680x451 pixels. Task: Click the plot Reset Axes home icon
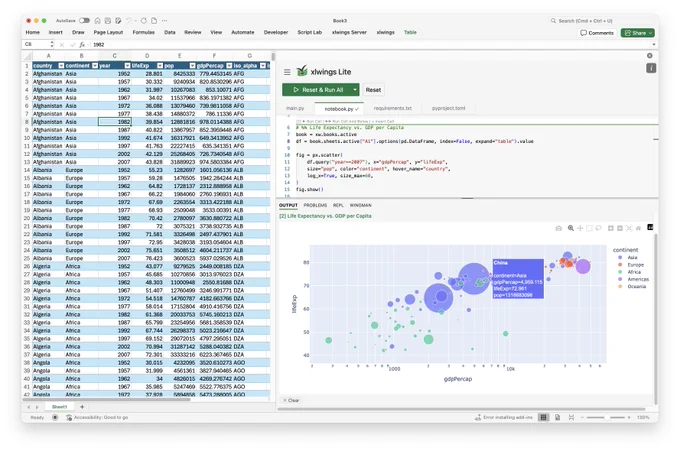pyautogui.click(x=638, y=228)
